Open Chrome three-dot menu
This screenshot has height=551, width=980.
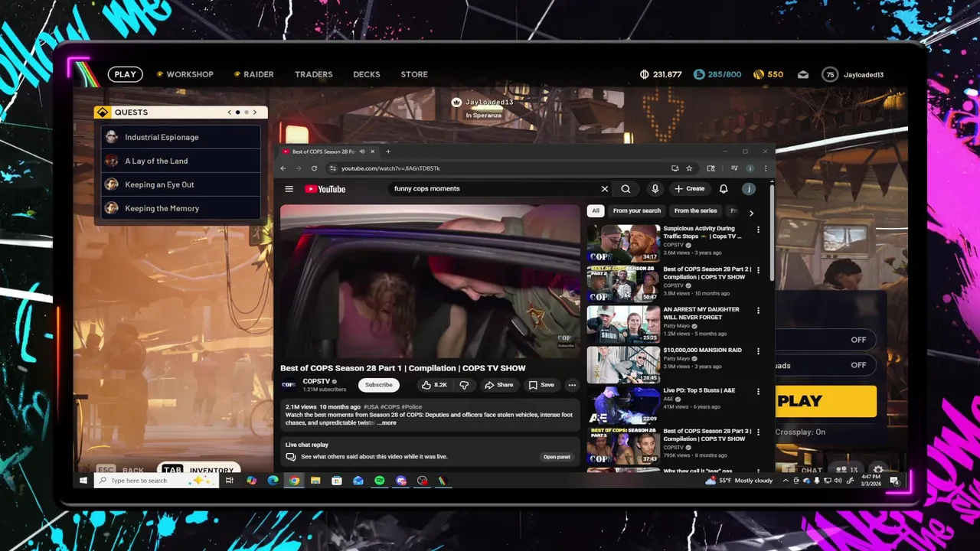pos(765,168)
